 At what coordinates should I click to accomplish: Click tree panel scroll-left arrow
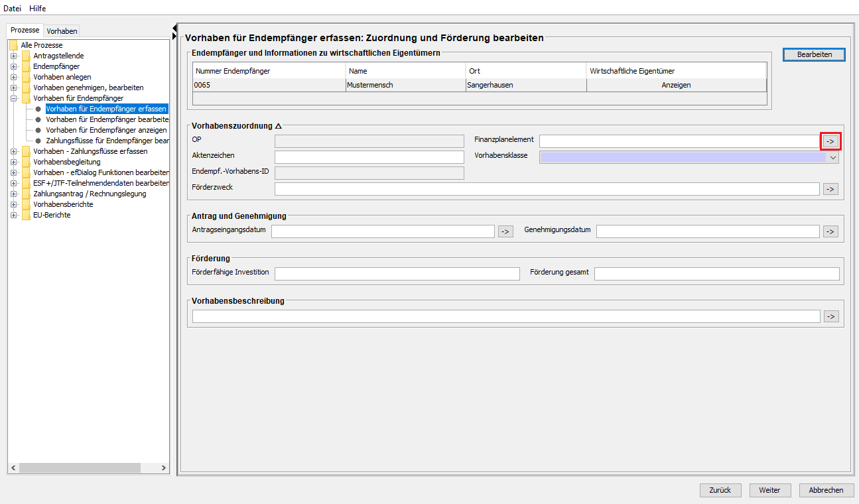point(13,468)
